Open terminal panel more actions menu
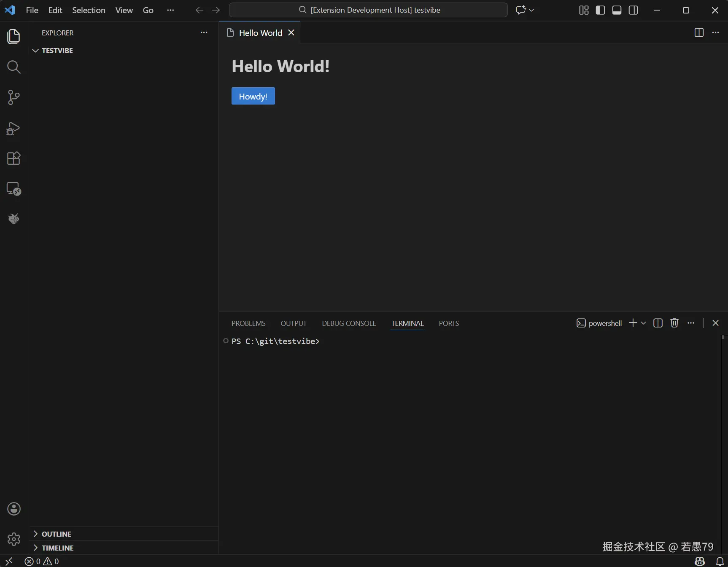The image size is (728, 567). [691, 323]
